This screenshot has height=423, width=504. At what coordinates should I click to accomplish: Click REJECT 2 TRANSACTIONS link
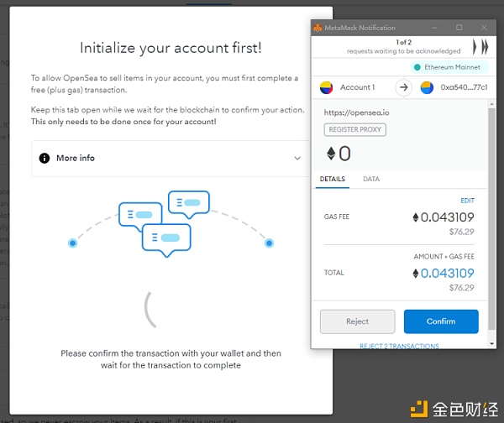399,346
